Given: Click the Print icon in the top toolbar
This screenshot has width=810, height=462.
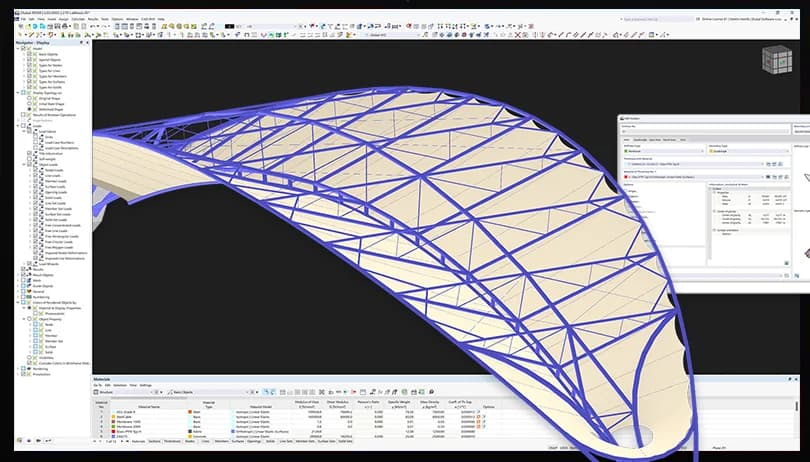Looking at the screenshot, I should [65, 26].
